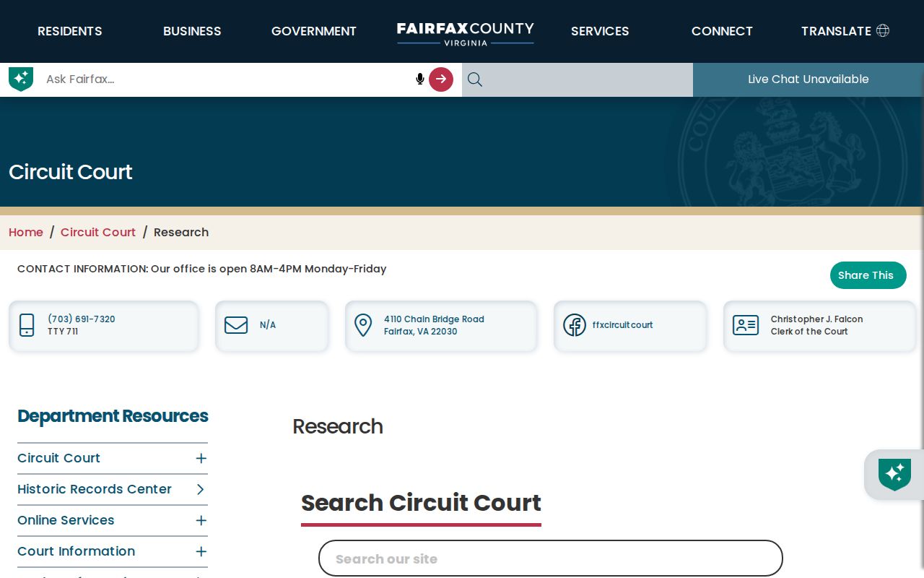Click the globe icon beside Translate
Screen dimensions: 924x578
[x=882, y=30]
